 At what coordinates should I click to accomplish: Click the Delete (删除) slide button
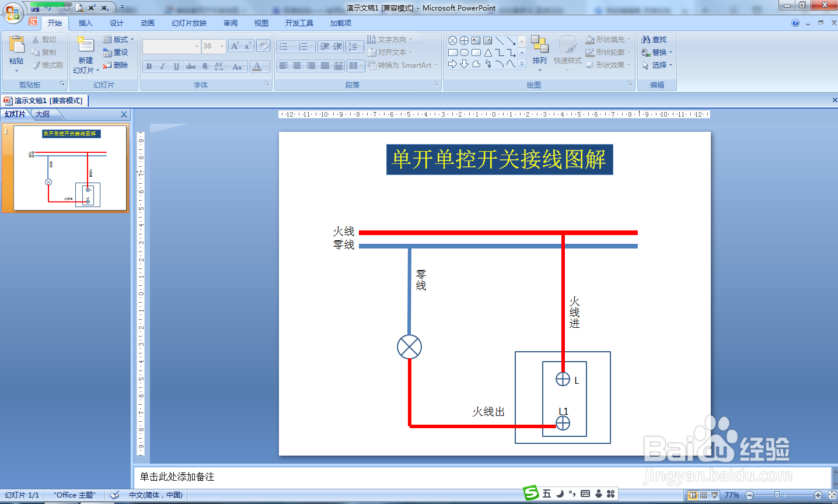pyautogui.click(x=116, y=65)
